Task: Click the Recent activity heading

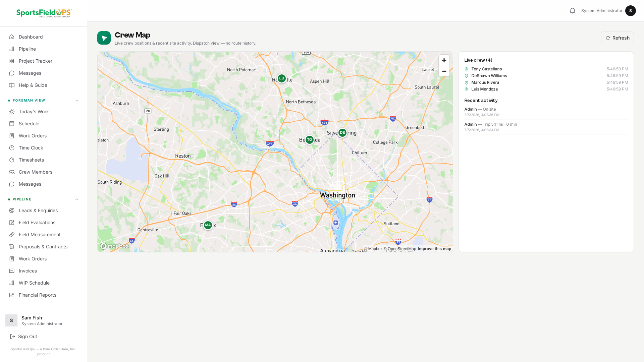Action: (481, 100)
